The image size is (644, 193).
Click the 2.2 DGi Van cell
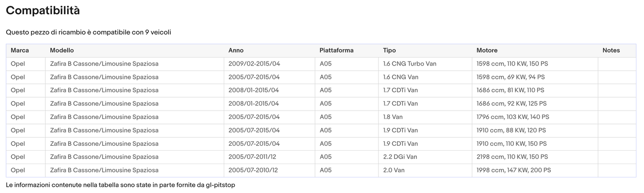tap(400, 157)
